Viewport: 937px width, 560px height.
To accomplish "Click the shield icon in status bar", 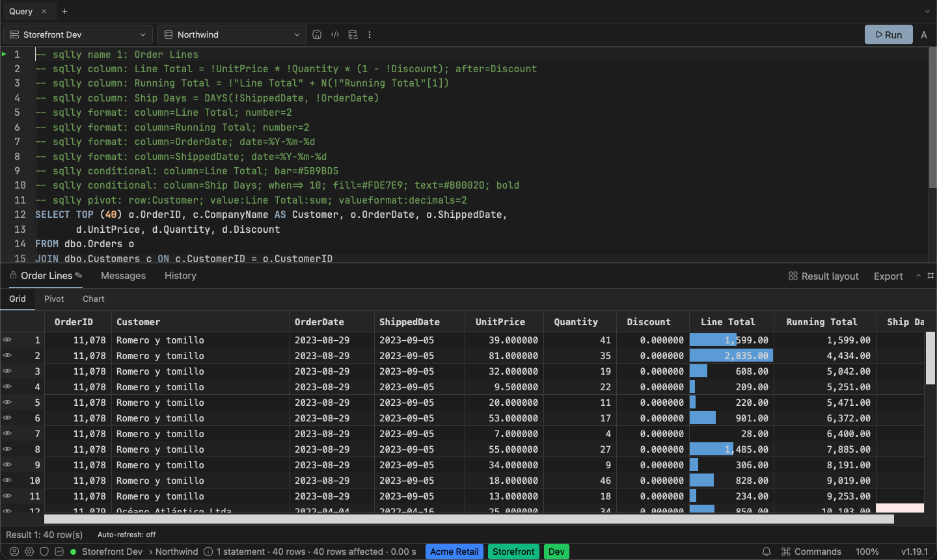I will [x=44, y=552].
